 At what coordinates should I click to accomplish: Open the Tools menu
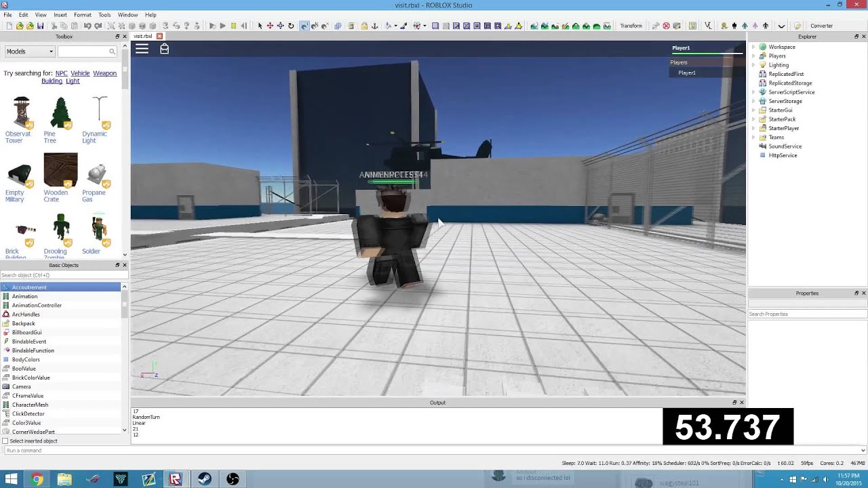click(x=104, y=14)
